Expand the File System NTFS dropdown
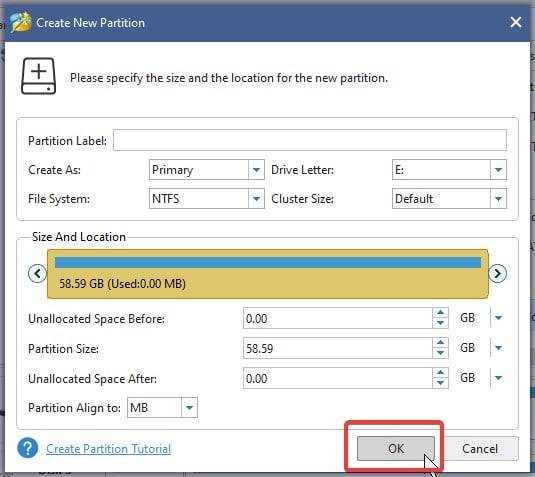 tap(256, 199)
